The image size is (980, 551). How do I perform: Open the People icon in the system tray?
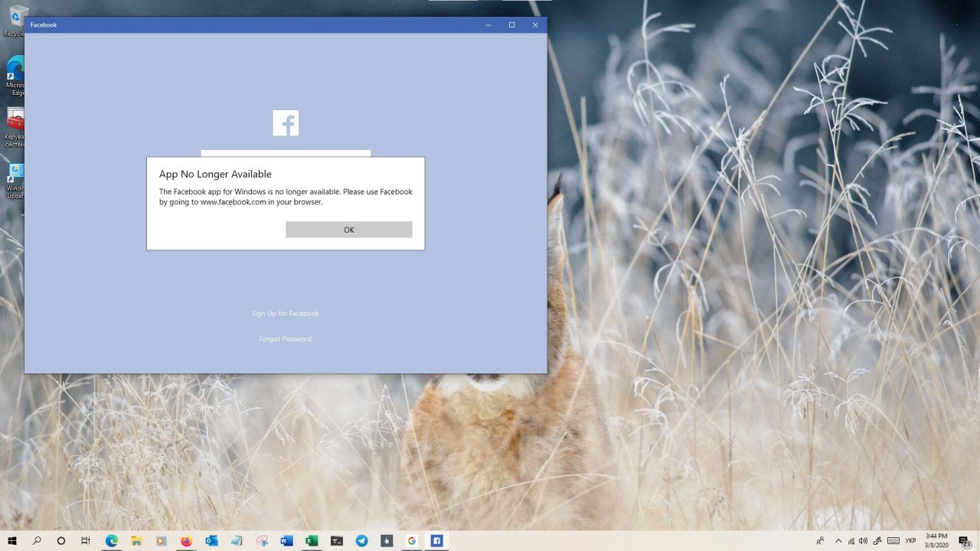820,540
